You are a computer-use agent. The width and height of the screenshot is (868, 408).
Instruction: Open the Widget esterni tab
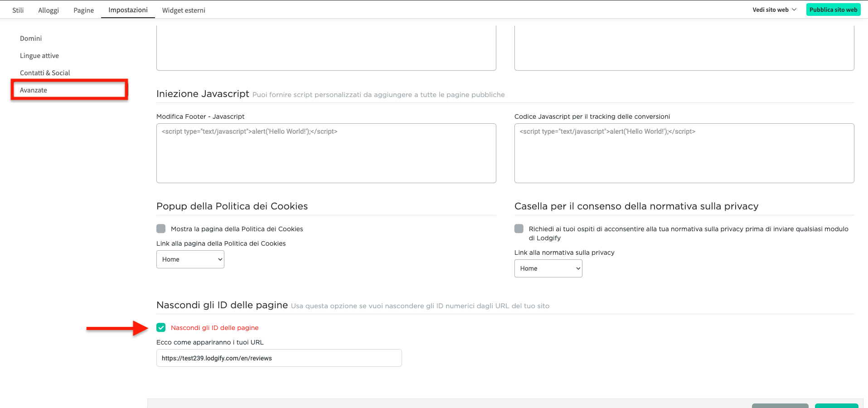point(184,10)
